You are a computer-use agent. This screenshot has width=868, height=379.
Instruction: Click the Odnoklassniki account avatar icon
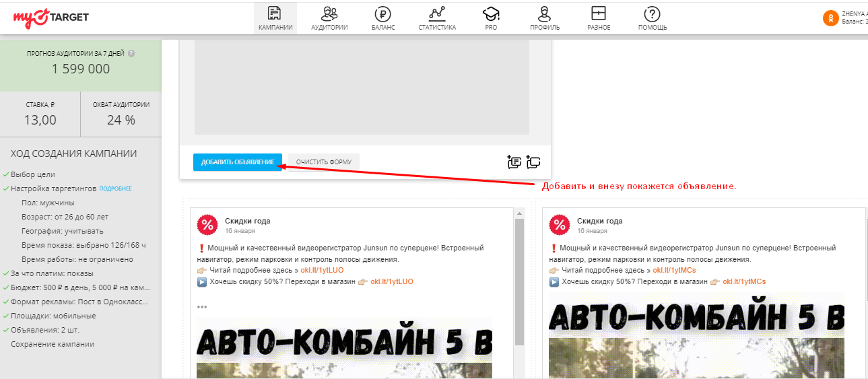(x=830, y=18)
